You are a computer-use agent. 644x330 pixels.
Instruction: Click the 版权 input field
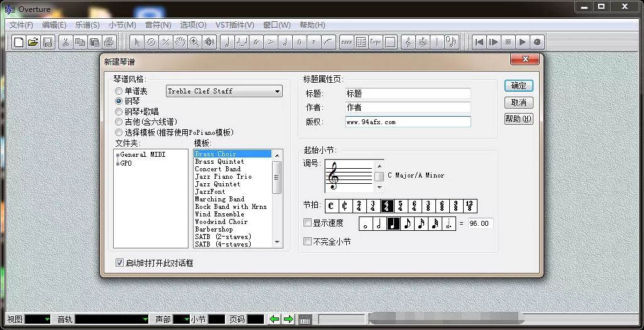pos(408,122)
